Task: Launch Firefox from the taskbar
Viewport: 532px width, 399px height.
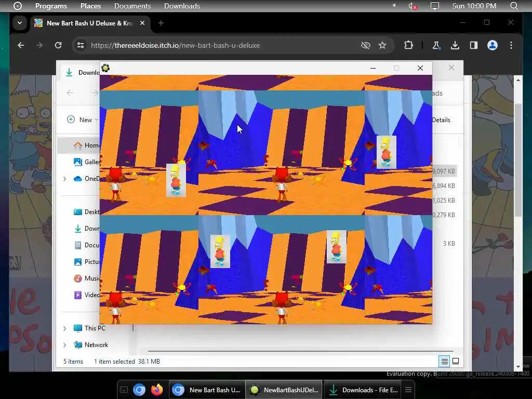Action: (156, 390)
